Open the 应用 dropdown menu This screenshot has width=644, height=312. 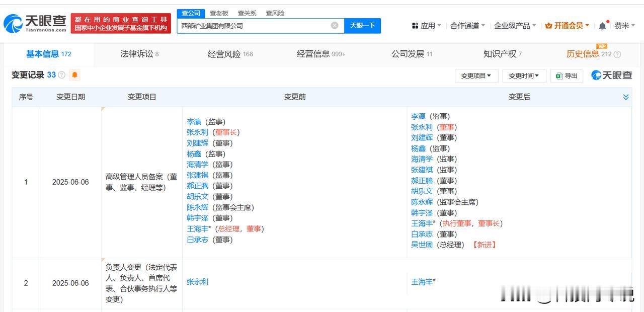pos(426,26)
